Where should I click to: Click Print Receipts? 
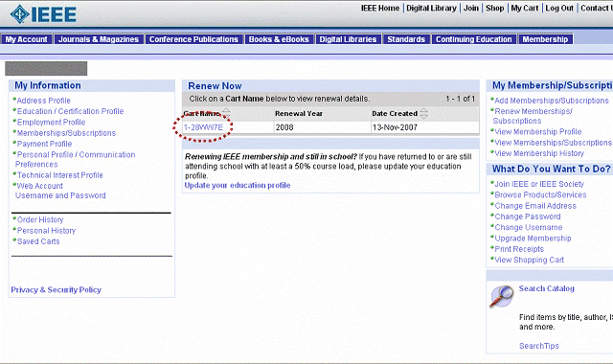click(x=519, y=249)
